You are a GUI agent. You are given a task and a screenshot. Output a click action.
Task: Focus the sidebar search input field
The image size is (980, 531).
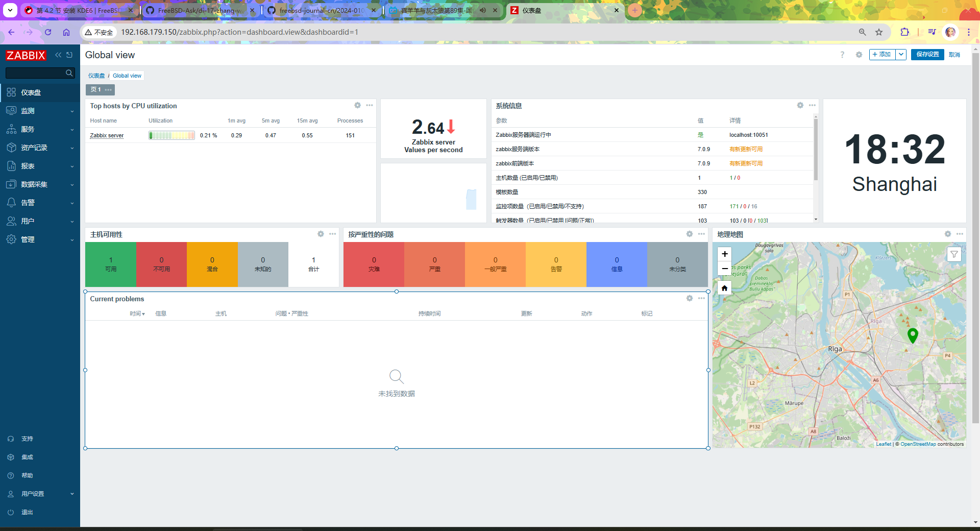[36, 73]
